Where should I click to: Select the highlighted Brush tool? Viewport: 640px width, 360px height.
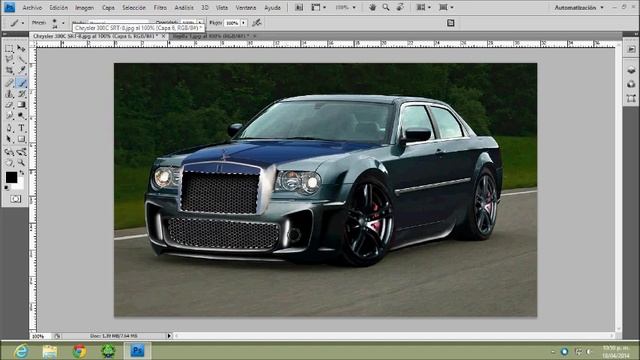(x=21, y=83)
